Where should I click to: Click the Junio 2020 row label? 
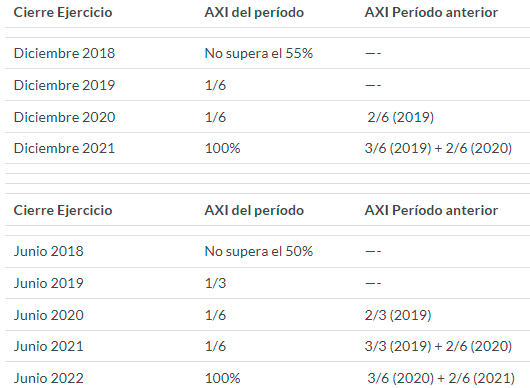[49, 315]
